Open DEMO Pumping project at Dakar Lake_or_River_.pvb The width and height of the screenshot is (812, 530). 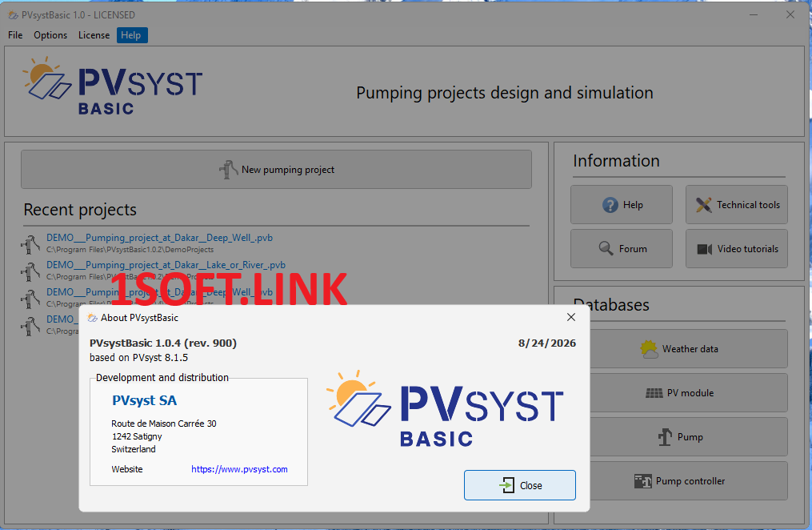point(166,265)
